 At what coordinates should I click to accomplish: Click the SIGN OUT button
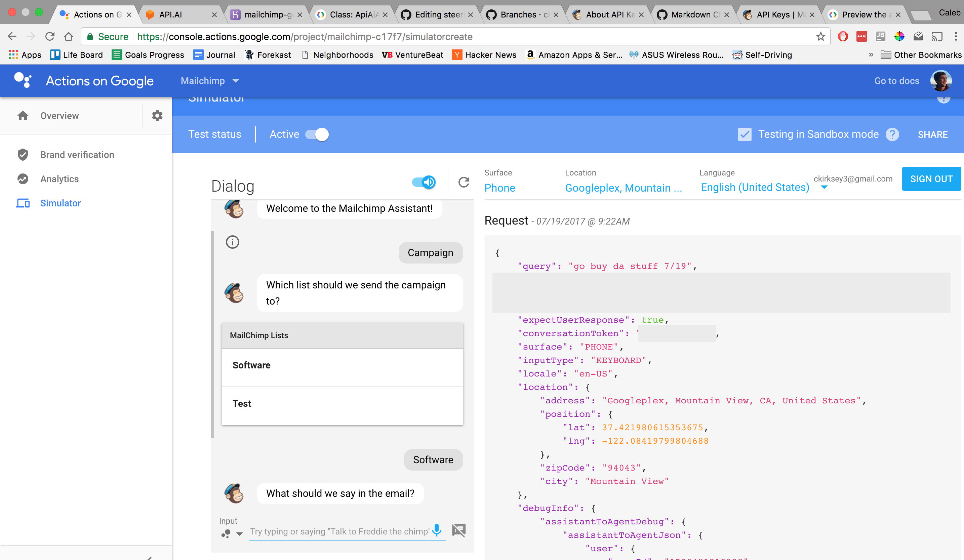click(931, 178)
